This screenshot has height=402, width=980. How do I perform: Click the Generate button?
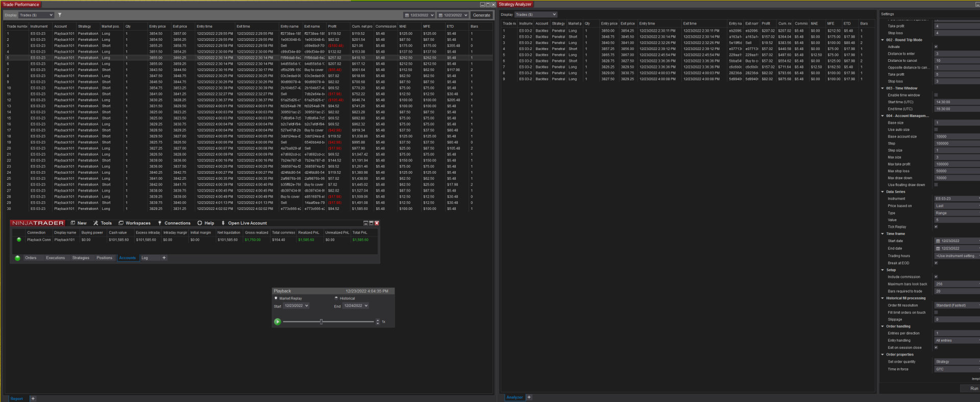tap(481, 15)
